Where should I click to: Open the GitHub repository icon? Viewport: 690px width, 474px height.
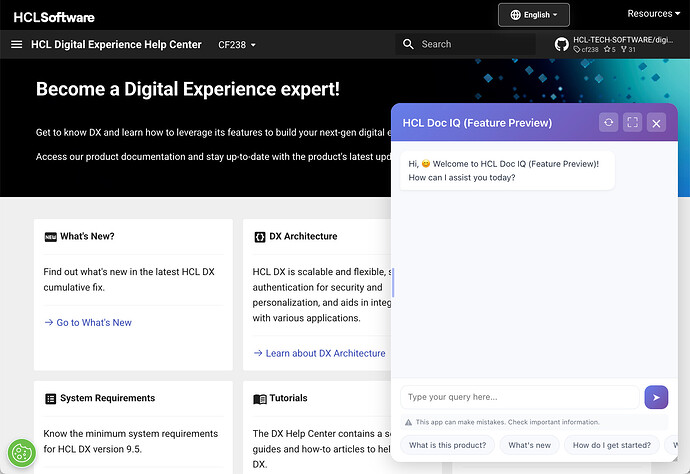[562, 44]
